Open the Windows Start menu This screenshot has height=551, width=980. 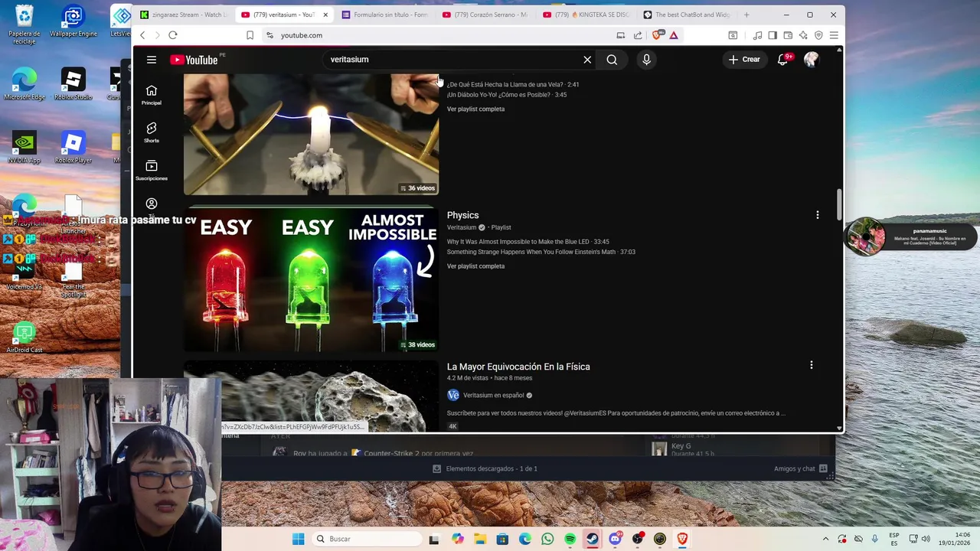tap(298, 539)
